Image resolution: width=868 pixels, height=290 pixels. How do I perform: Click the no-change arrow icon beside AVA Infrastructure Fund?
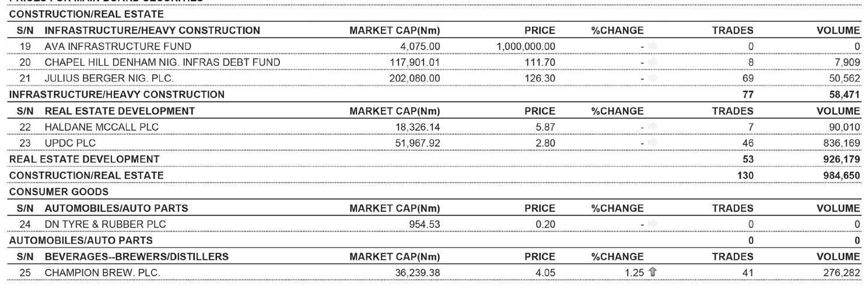pos(652,46)
